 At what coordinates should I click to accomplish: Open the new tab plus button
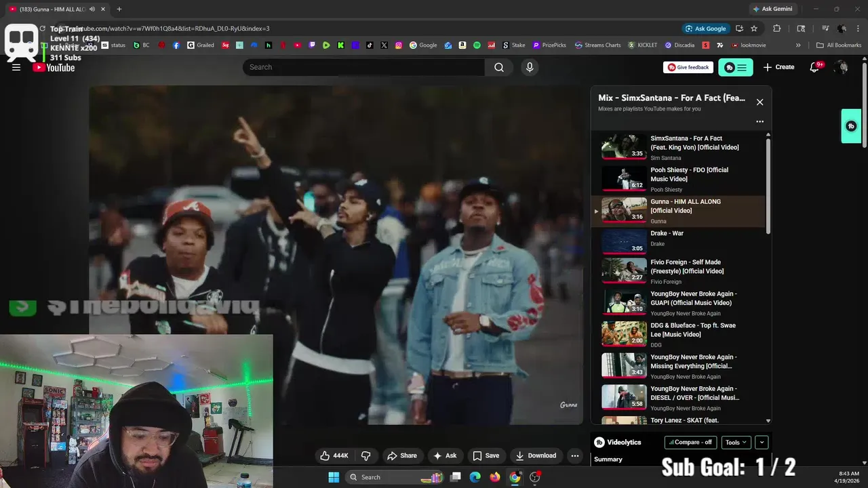tap(119, 9)
